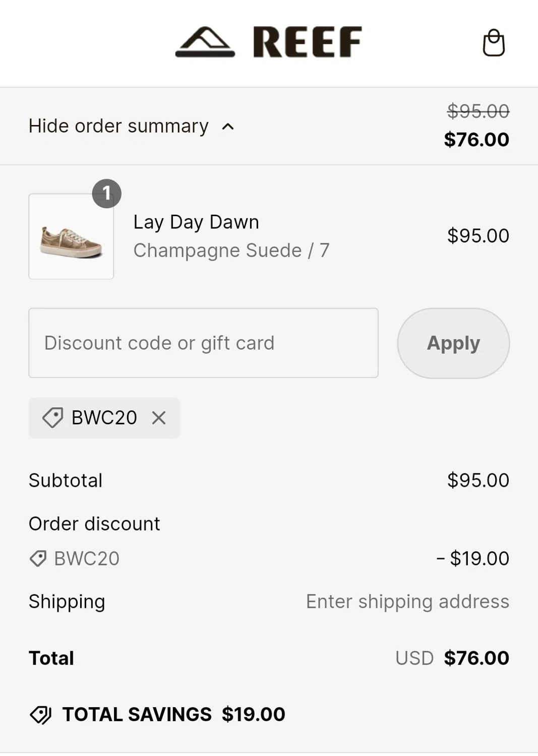Click the bold $76.00 in the summary header
Viewport: 538px width, 756px height.
476,140
